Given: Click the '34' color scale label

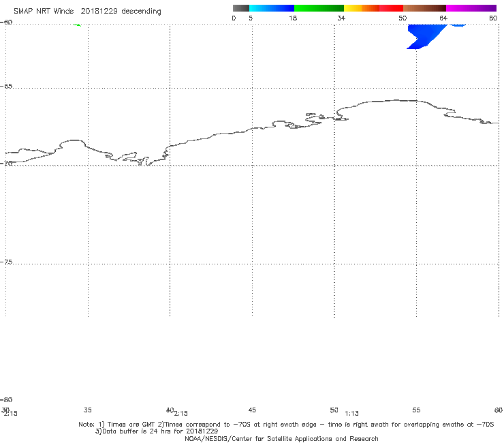Looking at the screenshot, I should (x=341, y=18).
